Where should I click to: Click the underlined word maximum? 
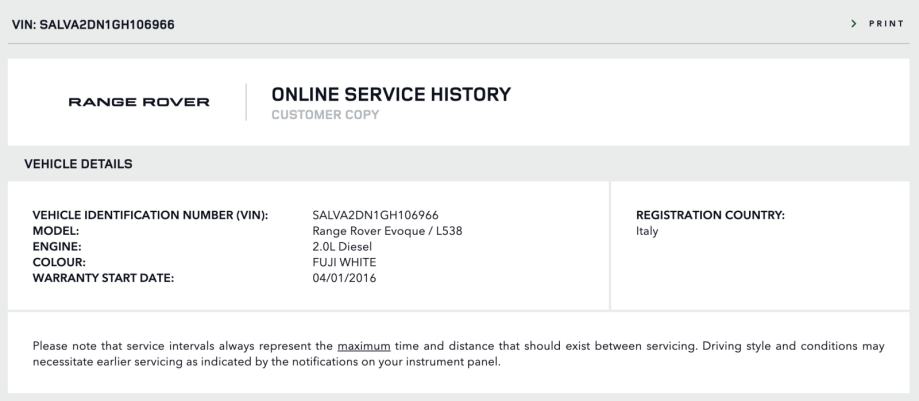coord(363,346)
